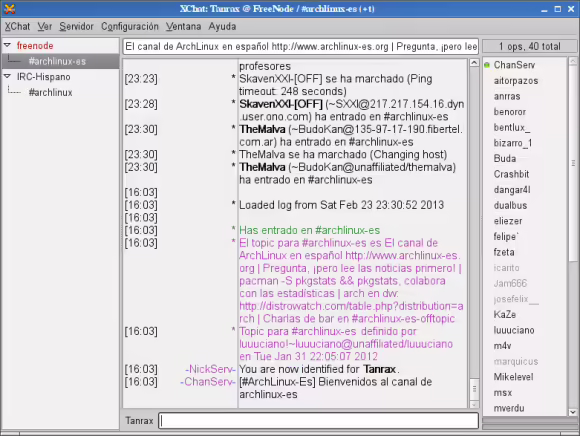Click the 'Loaded log from Sat Feb 23' line
The image size is (580, 436).
341,205
